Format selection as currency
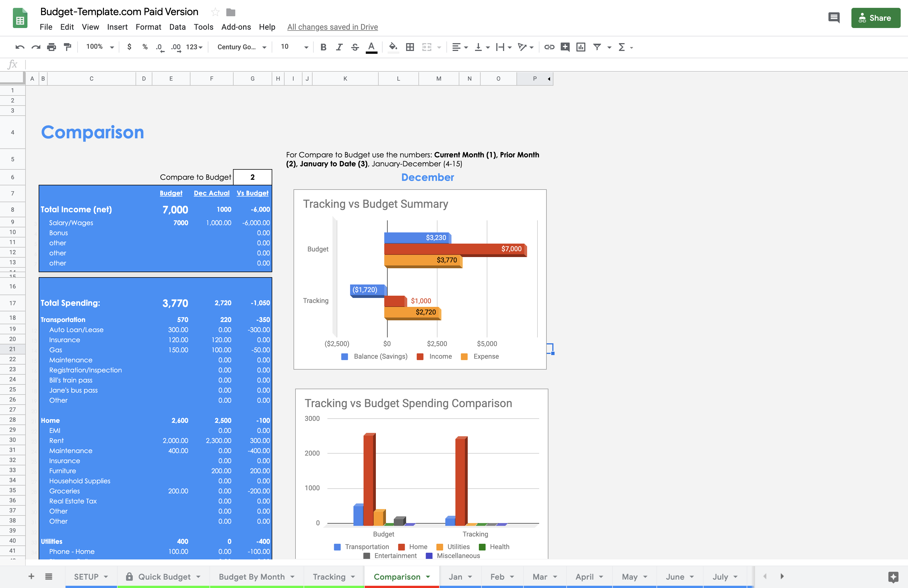Viewport: 908px width, 588px height. coord(129,47)
